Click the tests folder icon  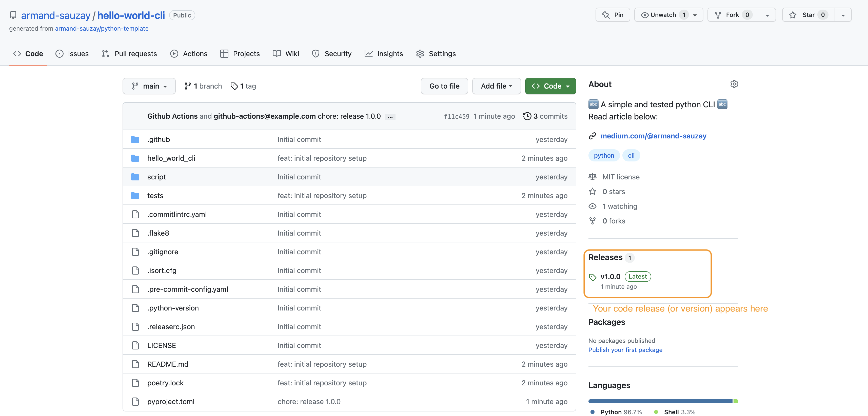pyautogui.click(x=135, y=196)
